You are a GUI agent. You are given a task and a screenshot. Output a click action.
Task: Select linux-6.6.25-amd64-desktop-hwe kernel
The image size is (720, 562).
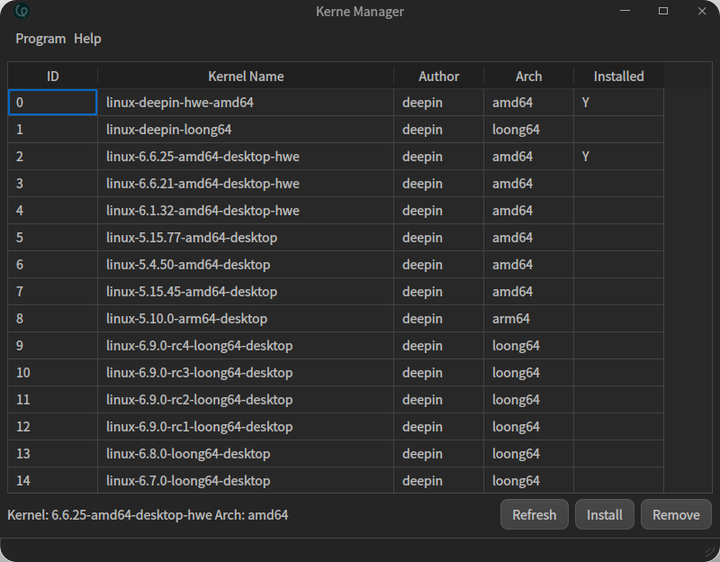pyautogui.click(x=203, y=157)
